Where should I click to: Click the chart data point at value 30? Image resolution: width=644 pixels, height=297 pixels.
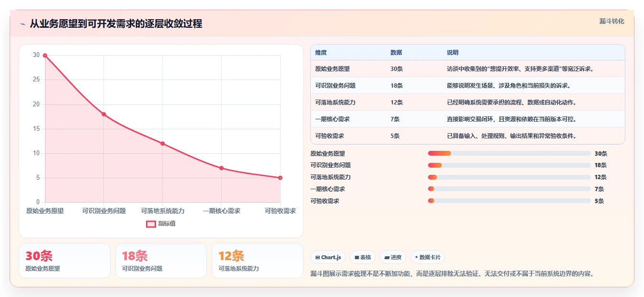(45, 56)
